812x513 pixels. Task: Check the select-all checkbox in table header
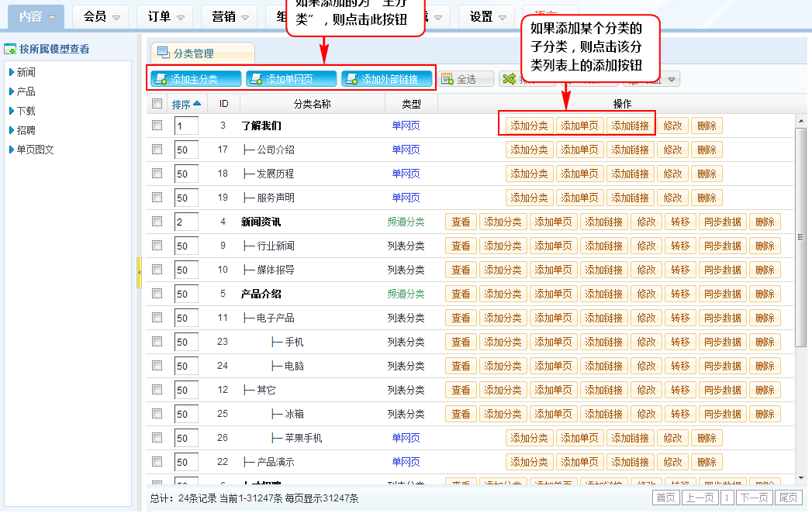[157, 104]
